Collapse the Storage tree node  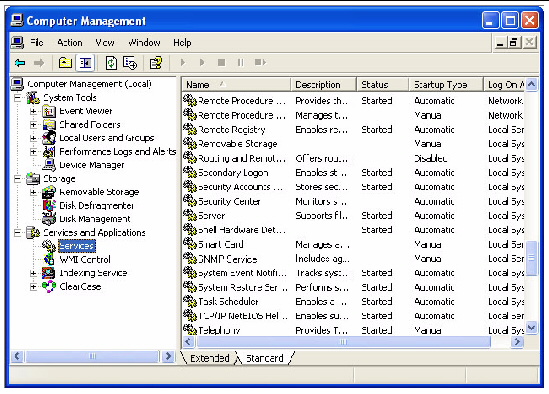(x=18, y=179)
